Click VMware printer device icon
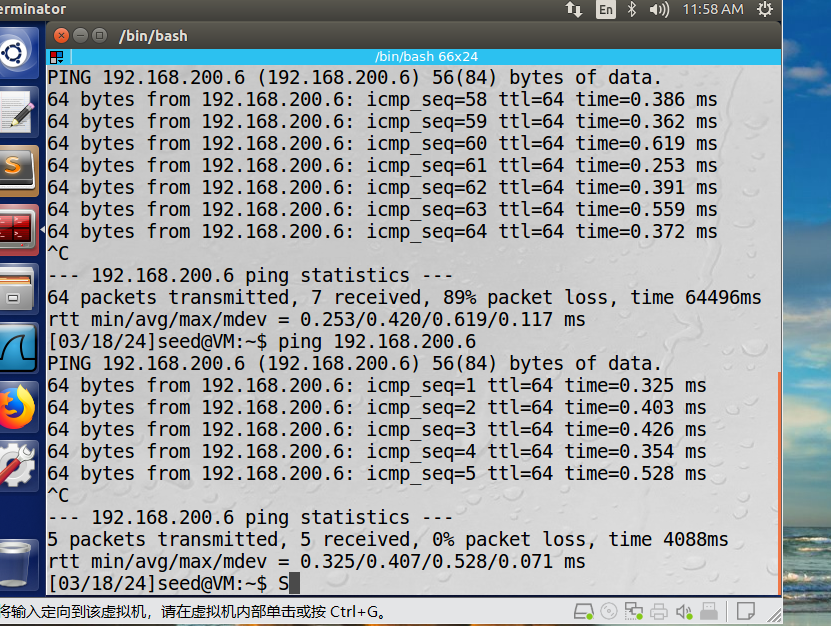The image size is (831, 626). [x=658, y=612]
